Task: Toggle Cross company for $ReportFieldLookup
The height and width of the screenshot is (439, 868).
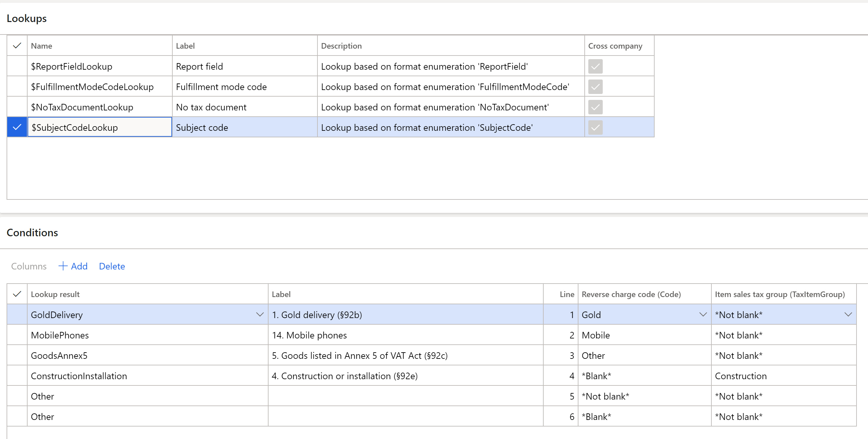Action: click(x=595, y=66)
